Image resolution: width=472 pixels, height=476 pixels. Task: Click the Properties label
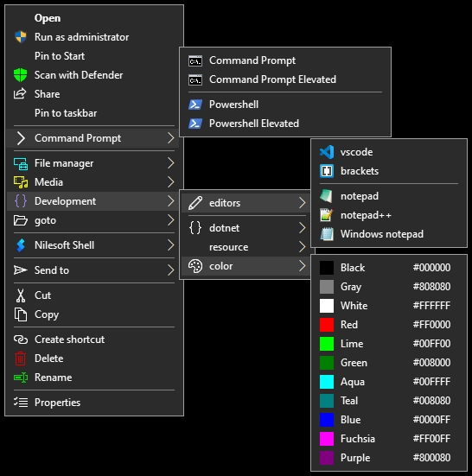pyautogui.click(x=57, y=403)
